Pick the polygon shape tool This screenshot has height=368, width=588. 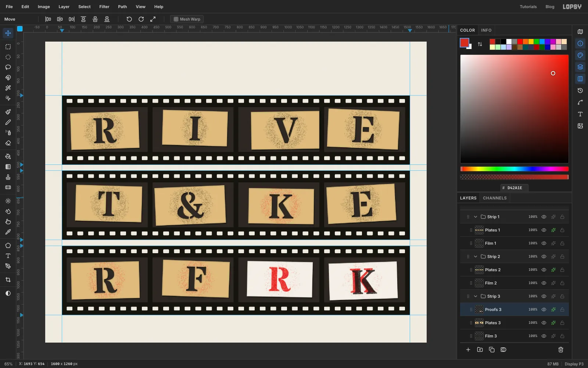tap(8, 245)
